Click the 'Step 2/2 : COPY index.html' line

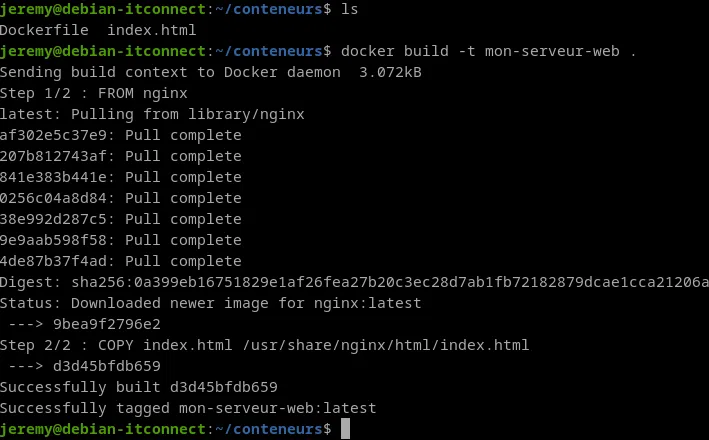pos(265,345)
